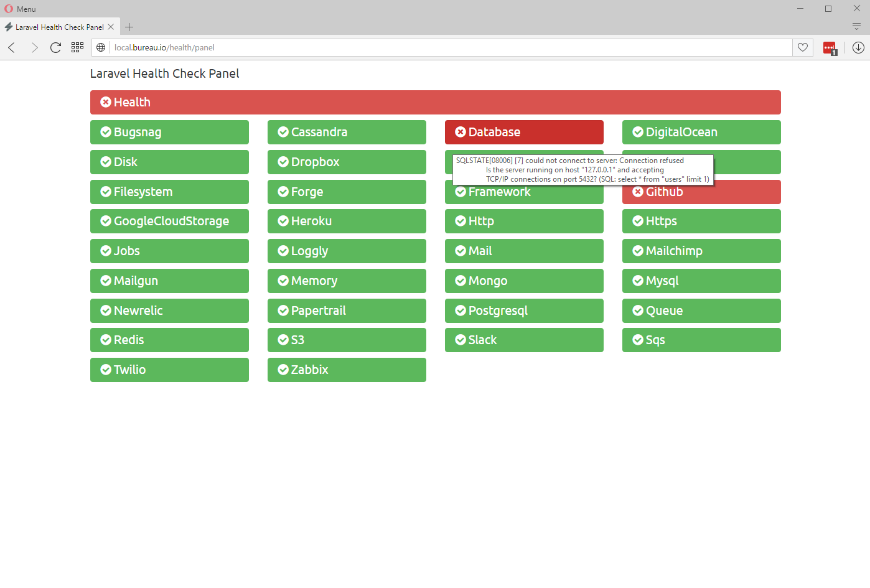
Task: Click the failing Database button
Action: point(524,132)
